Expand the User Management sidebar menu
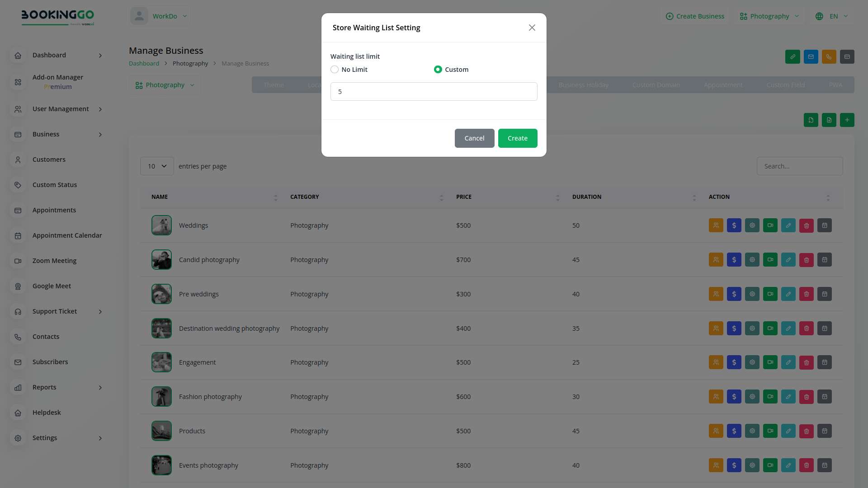Screen dimensions: 868x488 (x=61, y=109)
